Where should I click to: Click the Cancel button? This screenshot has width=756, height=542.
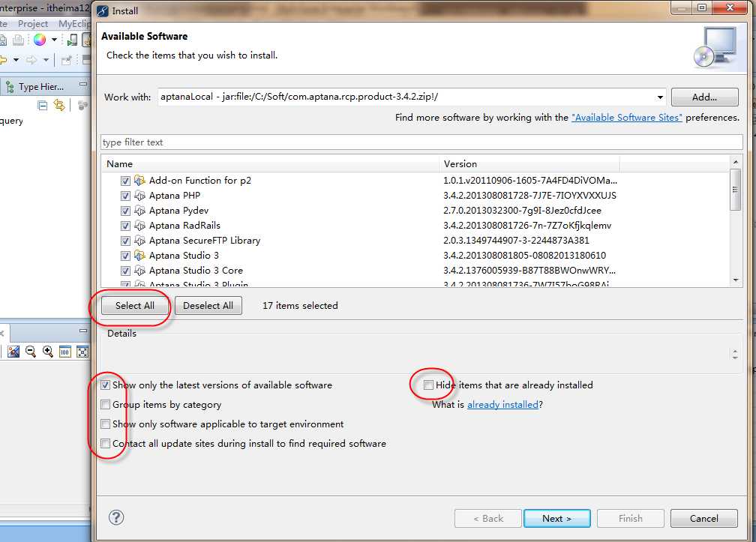[704, 519]
